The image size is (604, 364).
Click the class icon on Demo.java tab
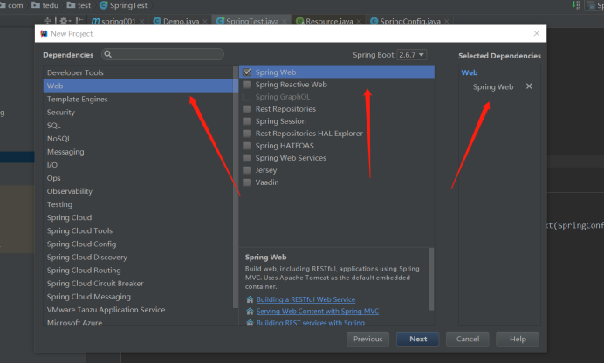point(157,21)
